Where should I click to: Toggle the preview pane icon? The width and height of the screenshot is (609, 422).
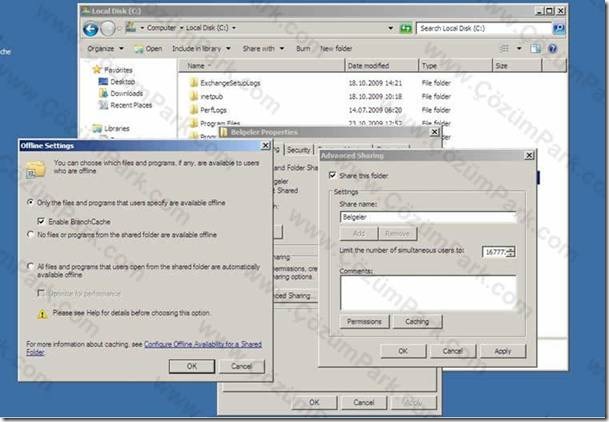tap(536, 49)
